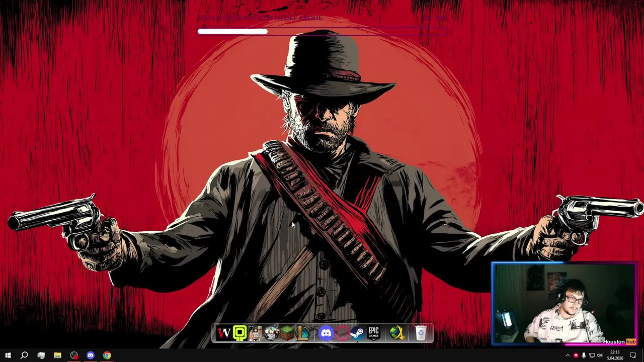Open Google Chrome from the taskbar

click(107, 355)
